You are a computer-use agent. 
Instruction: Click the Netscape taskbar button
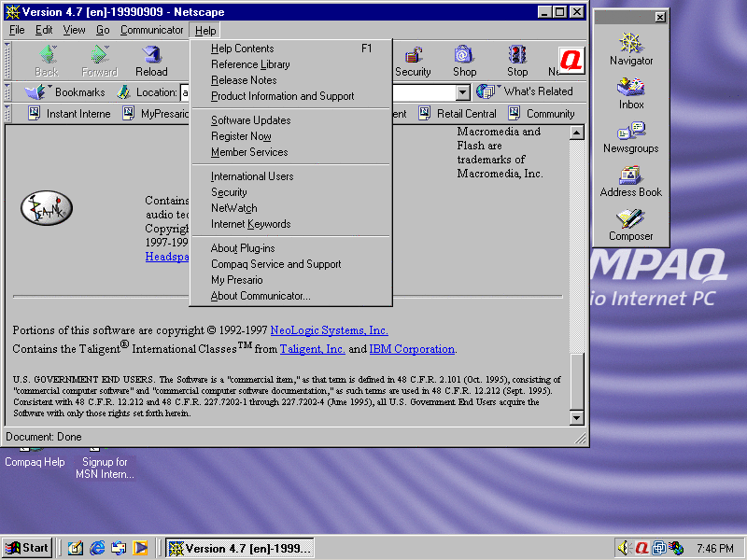point(240,549)
